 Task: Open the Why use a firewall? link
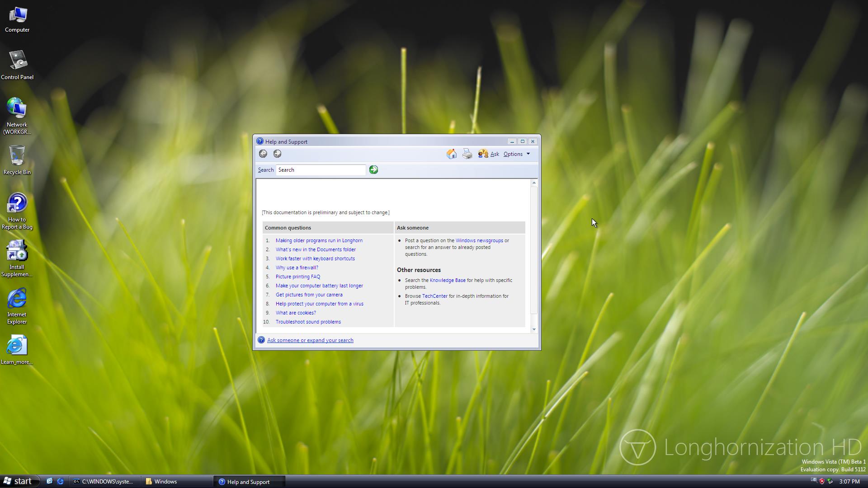pos(297,267)
